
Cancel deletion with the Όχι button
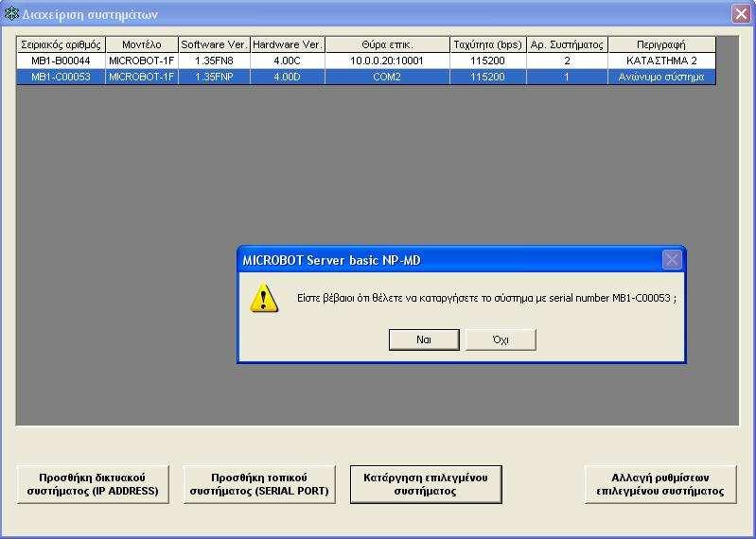[501, 339]
